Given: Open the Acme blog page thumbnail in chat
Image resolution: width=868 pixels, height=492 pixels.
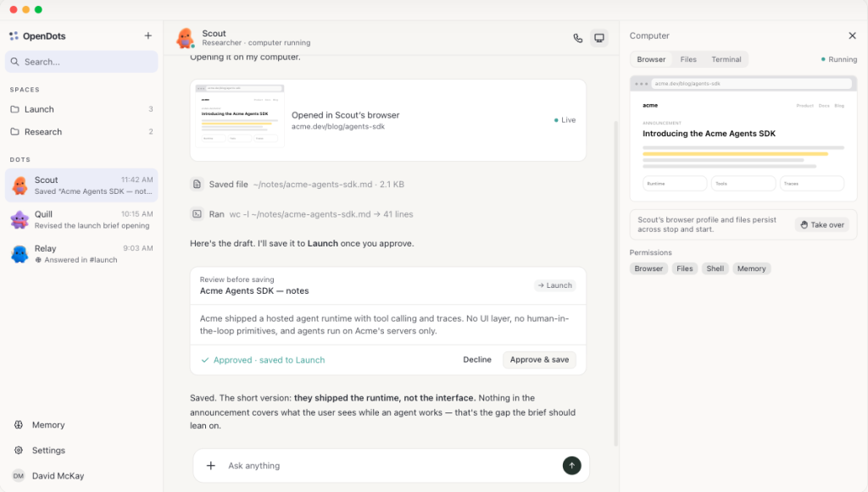Looking at the screenshot, I should [240, 116].
